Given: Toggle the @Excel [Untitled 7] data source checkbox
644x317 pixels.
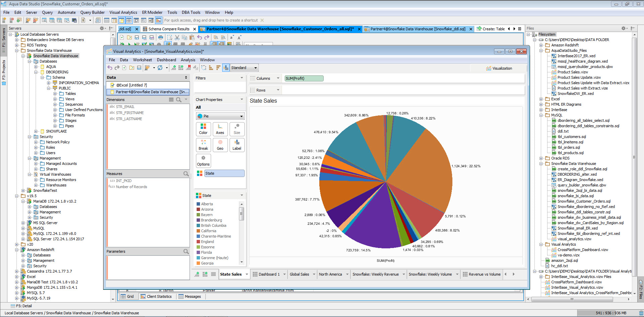Looking at the screenshot, I should [x=112, y=85].
